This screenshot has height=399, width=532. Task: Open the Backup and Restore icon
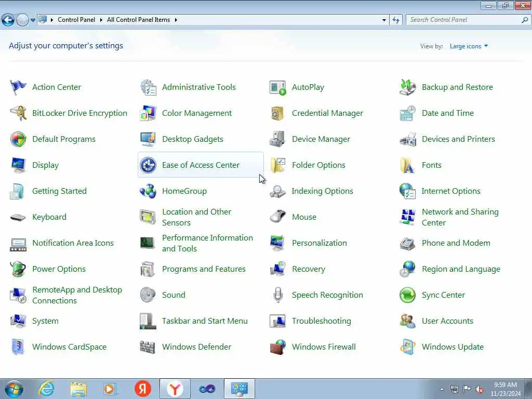click(407, 87)
